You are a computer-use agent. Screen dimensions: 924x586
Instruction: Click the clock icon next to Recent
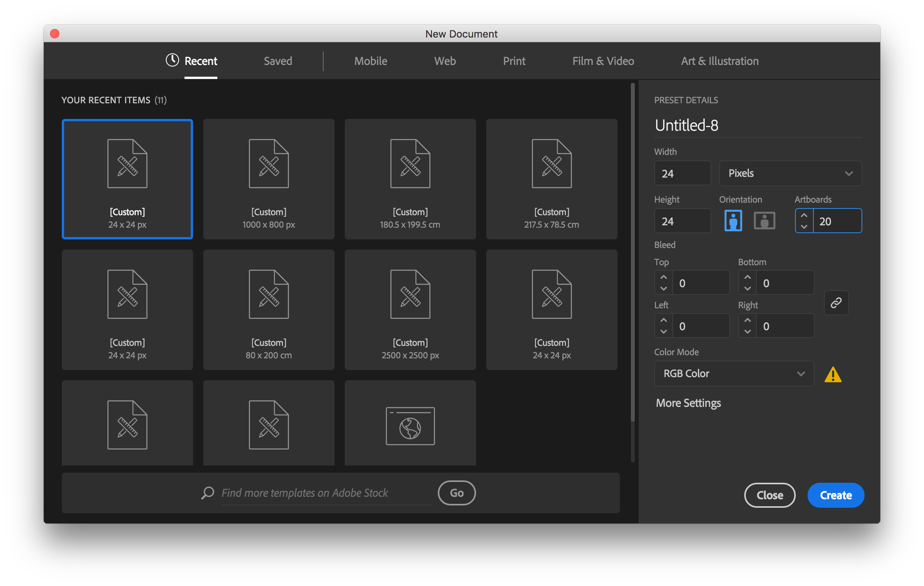tap(172, 60)
